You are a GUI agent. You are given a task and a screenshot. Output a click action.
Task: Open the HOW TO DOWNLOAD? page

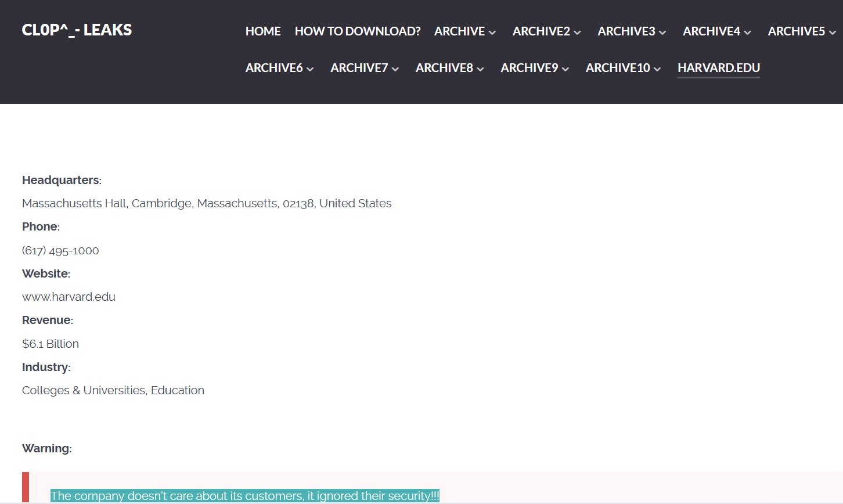tap(358, 31)
